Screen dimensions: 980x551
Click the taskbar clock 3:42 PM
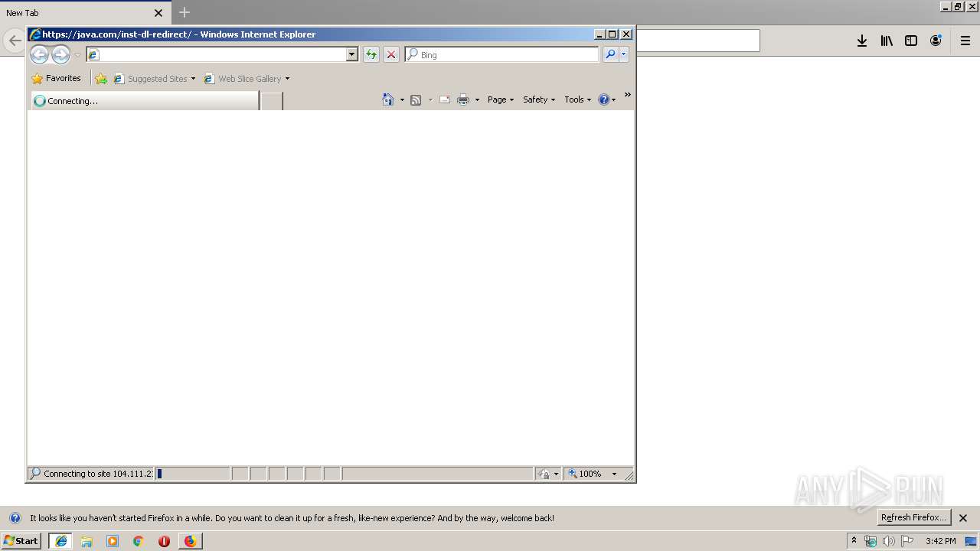(940, 541)
